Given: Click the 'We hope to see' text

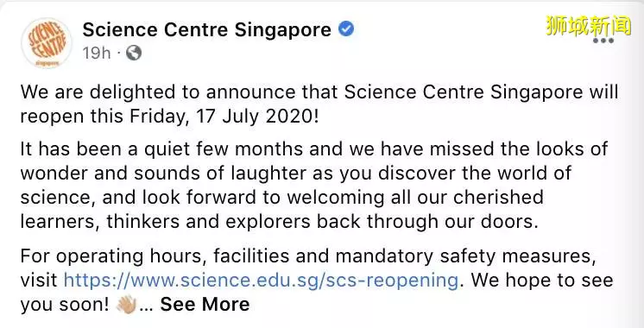Looking at the screenshot, I should [542, 281].
